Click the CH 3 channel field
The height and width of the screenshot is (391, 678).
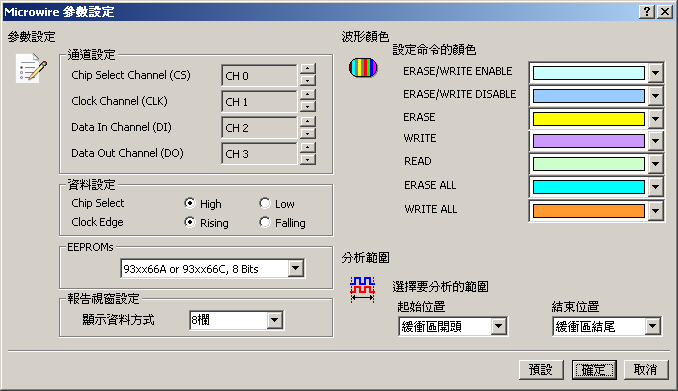pyautogui.click(x=259, y=154)
